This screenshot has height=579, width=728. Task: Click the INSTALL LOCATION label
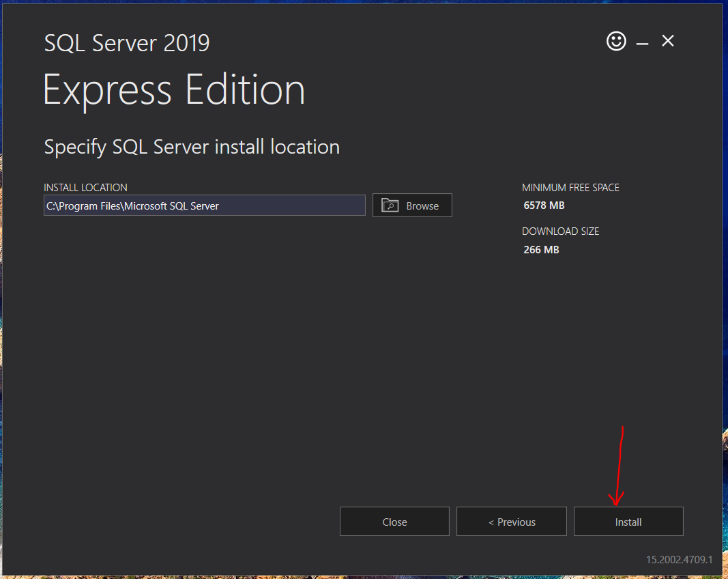pyautogui.click(x=85, y=187)
